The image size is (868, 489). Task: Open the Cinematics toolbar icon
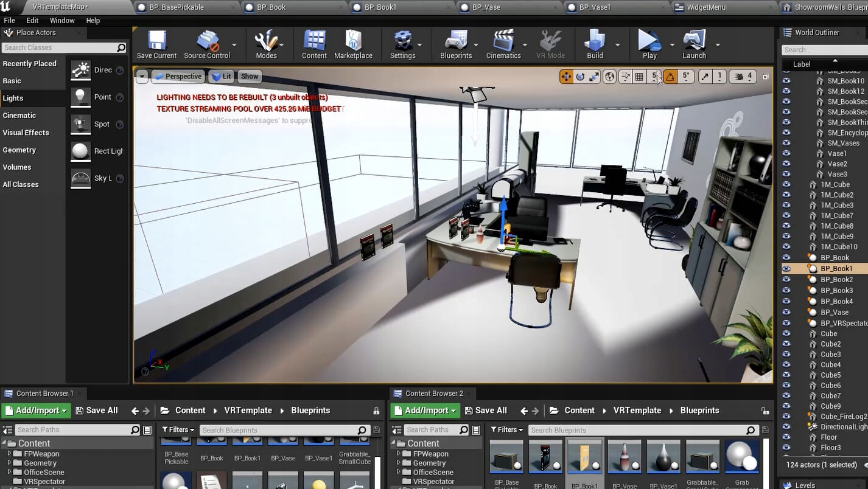pos(503,45)
